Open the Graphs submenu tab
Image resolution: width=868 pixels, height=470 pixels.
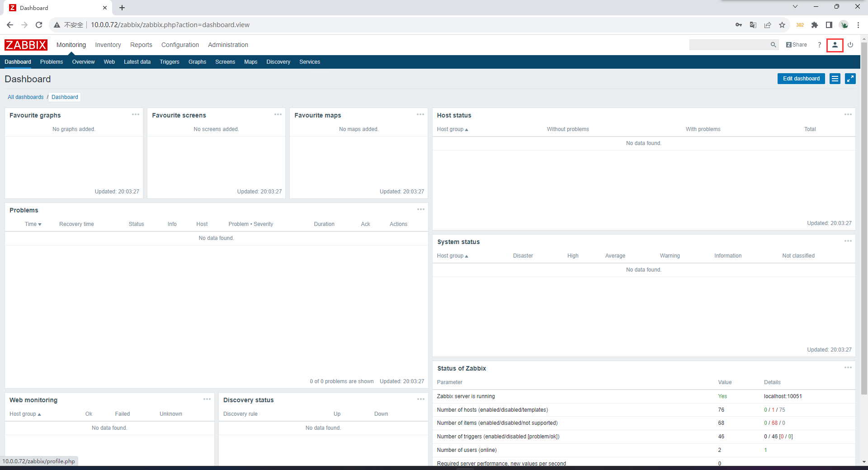click(x=197, y=62)
